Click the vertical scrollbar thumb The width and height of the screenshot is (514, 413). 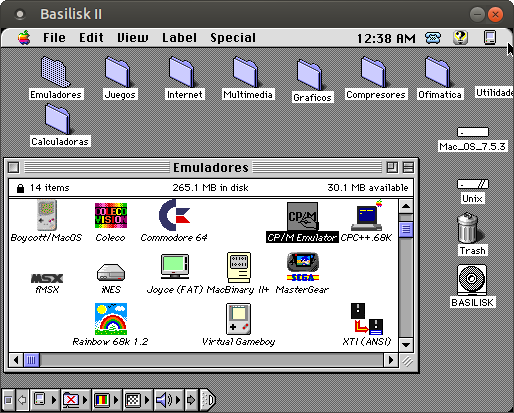tap(406, 229)
